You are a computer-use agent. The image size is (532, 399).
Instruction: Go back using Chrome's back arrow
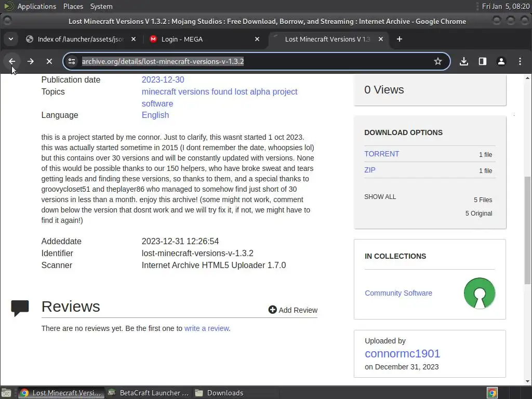(x=12, y=61)
